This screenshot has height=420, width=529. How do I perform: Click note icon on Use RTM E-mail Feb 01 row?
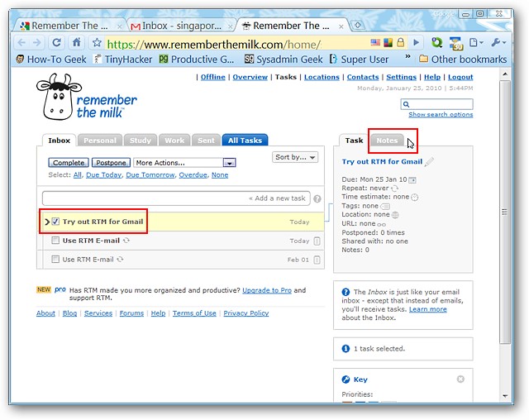(317, 260)
